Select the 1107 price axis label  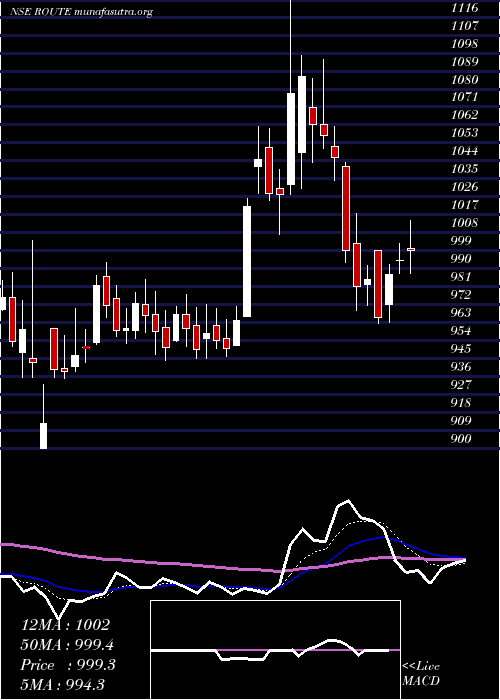[465, 25]
